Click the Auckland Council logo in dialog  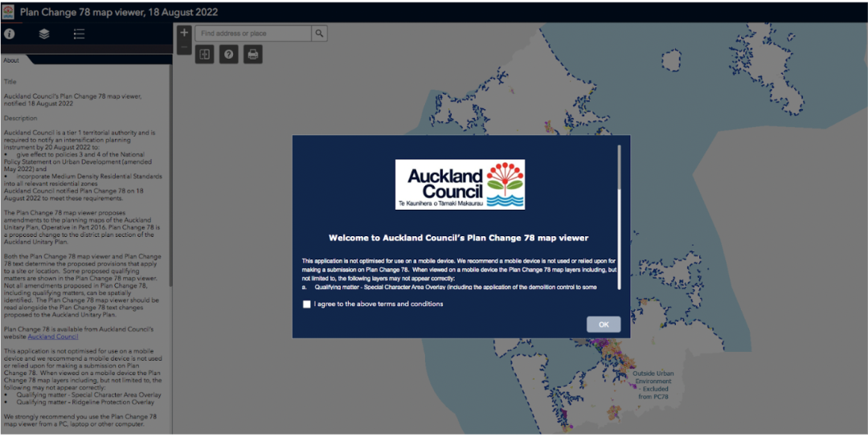pyautogui.click(x=460, y=184)
